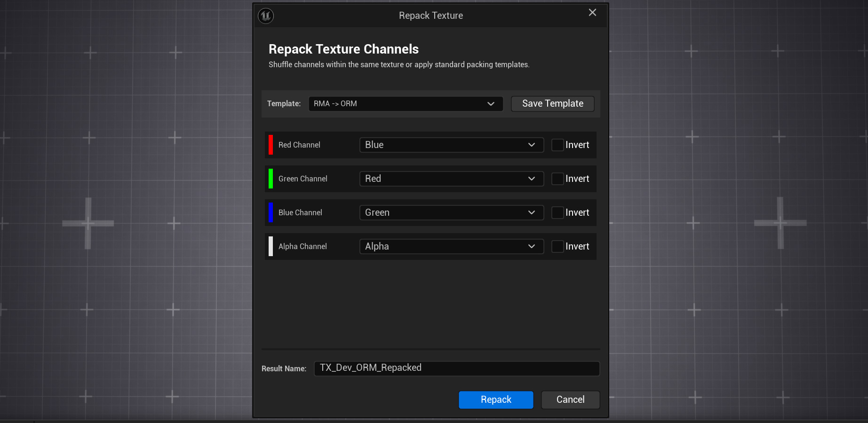
Task: Click the Repack Texture title bar text
Action: [x=430, y=15]
